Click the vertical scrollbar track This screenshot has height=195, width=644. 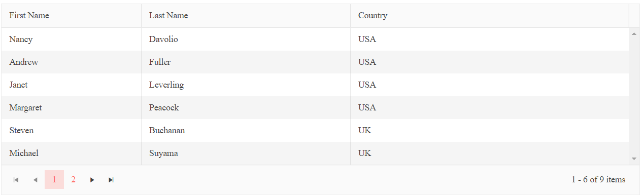[634, 96]
